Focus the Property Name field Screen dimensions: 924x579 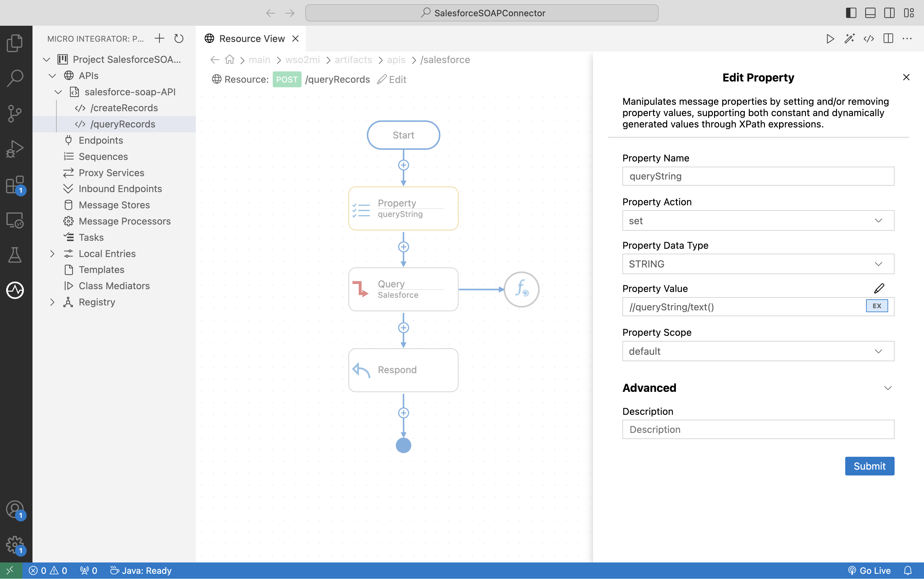[x=758, y=176]
